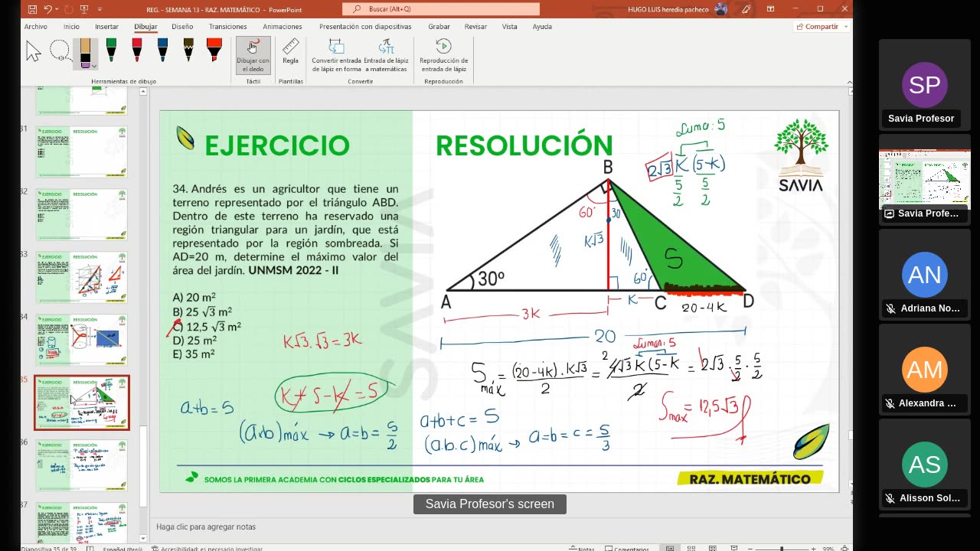Toggle Dibujar con el dedo
The width and height of the screenshot is (980, 551).
point(253,55)
